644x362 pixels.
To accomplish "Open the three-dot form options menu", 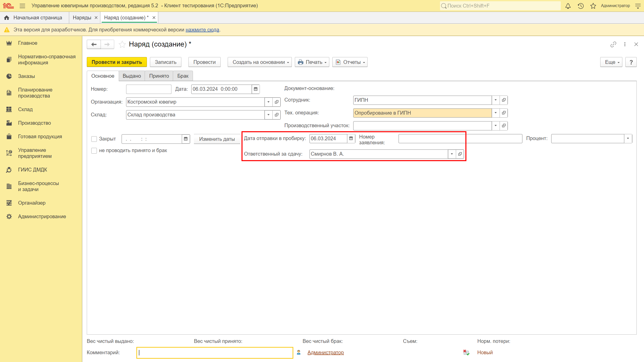I will [625, 44].
